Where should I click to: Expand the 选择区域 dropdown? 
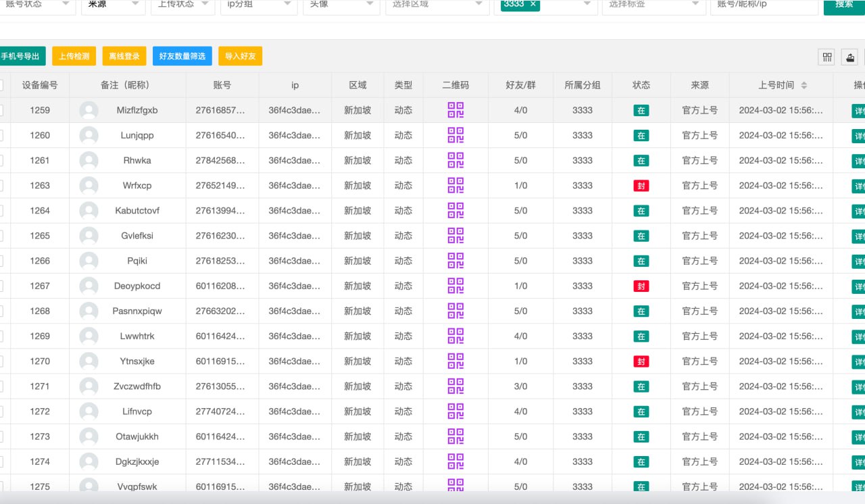pyautogui.click(x=437, y=5)
